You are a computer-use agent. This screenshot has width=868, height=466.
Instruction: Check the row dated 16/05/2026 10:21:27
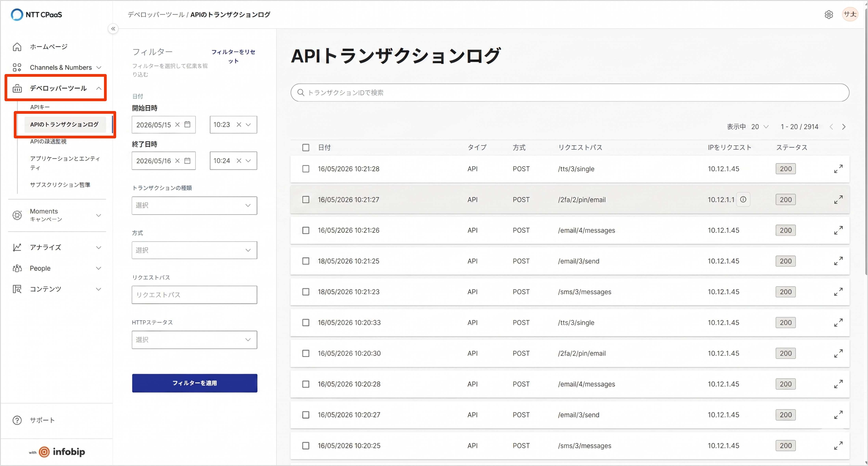pyautogui.click(x=306, y=199)
